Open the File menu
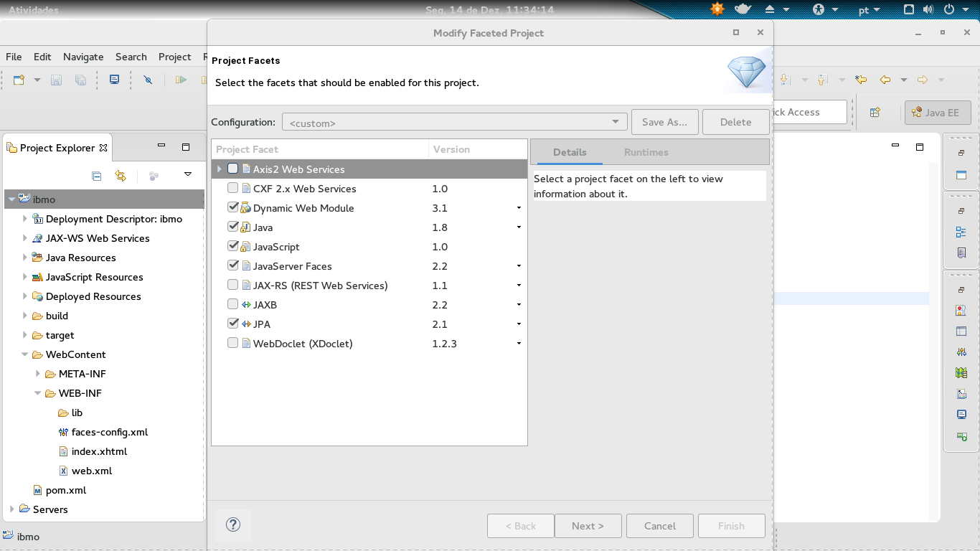980x551 pixels. click(14, 57)
